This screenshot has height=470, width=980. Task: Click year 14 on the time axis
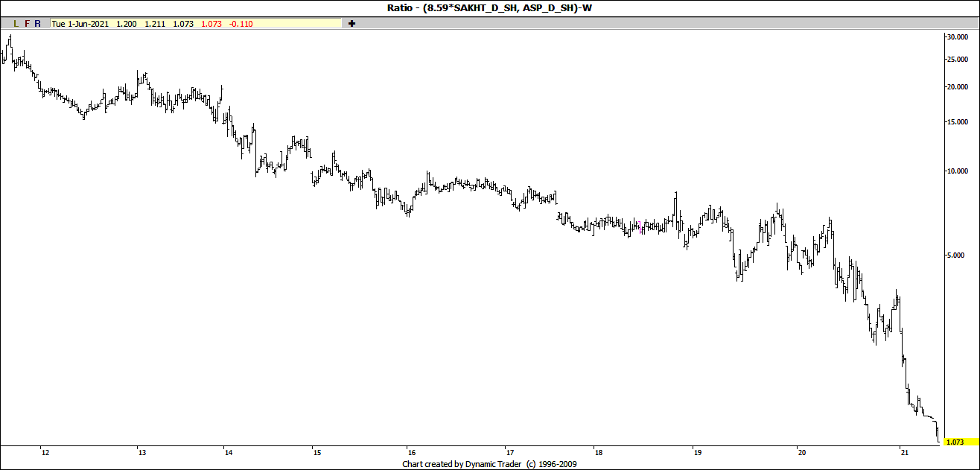(228, 452)
